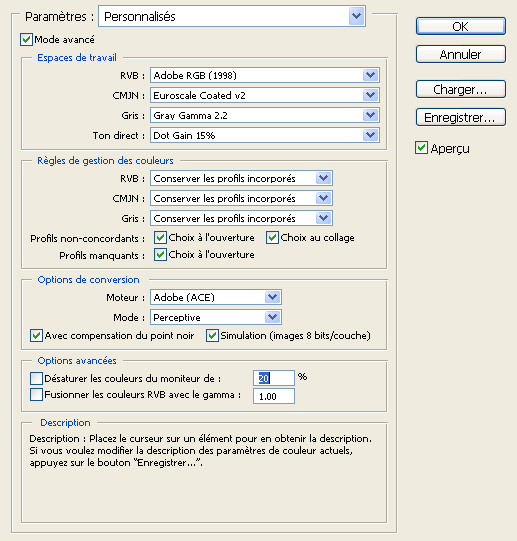Toggle Profils manquants Choix à l'ouverture
517x541 pixels.
(160, 255)
